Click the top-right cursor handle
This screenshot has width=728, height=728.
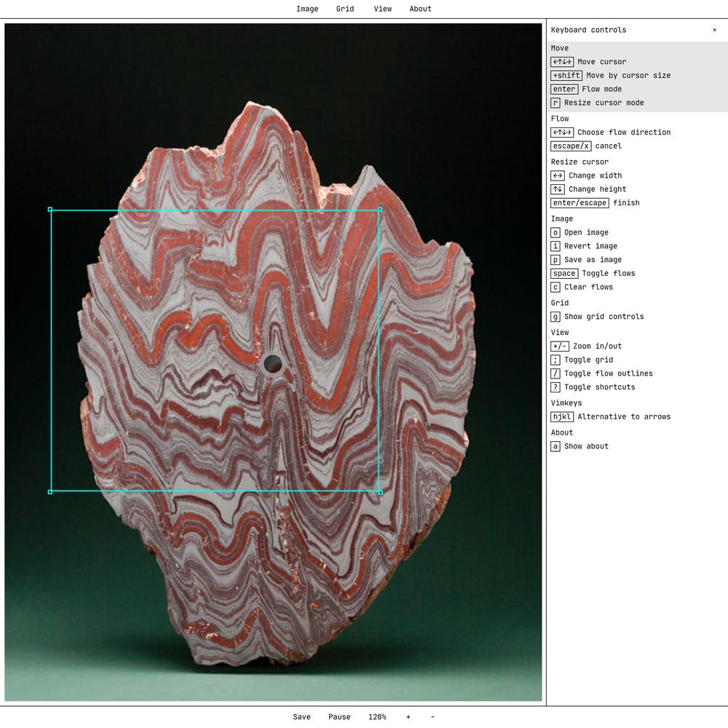tap(380, 210)
